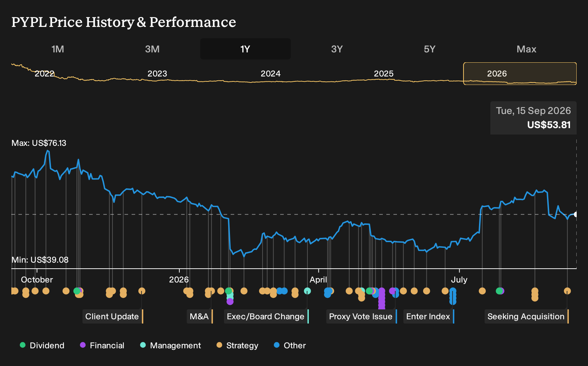Click the Client Update event label
Viewport: 588px width, 366px height.
tap(113, 316)
